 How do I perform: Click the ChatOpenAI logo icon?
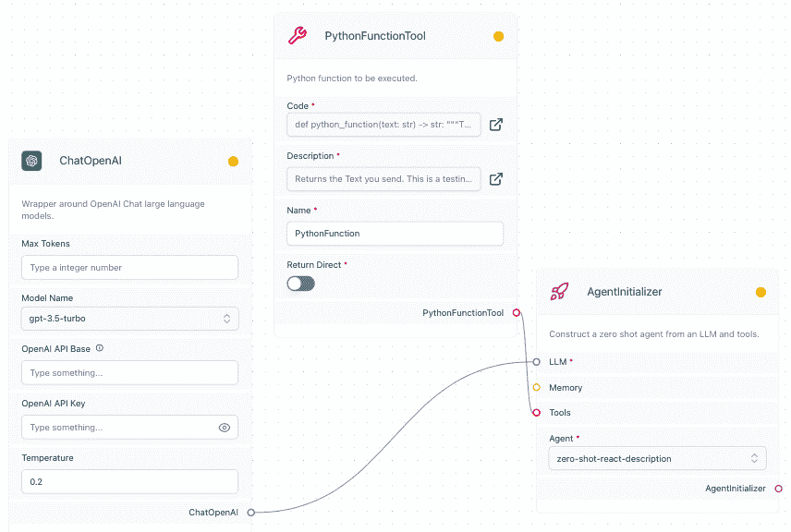(31, 161)
